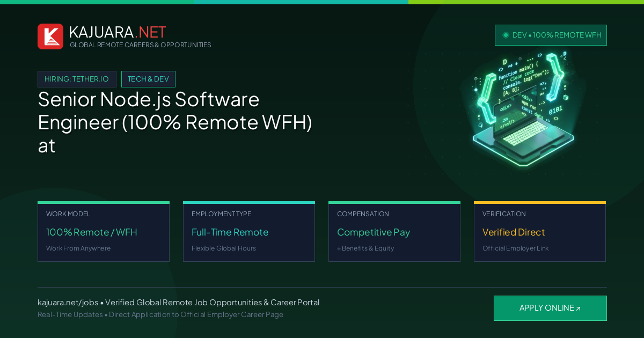Screen dimensions: 644x338
Task: Click the red Kajuara K logo icon
Action: pos(50,36)
